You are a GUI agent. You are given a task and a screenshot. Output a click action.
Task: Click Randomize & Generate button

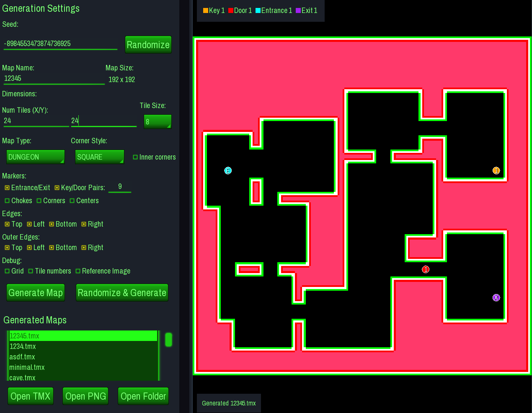coord(122,293)
